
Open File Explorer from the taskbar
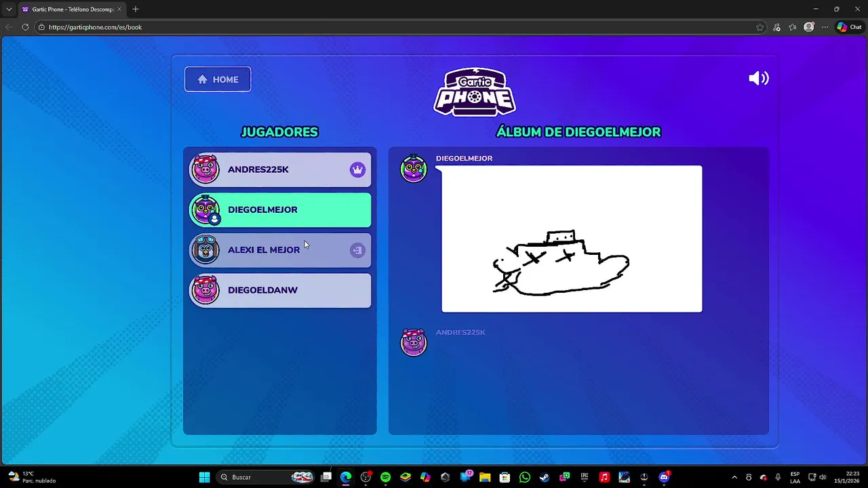(x=485, y=477)
